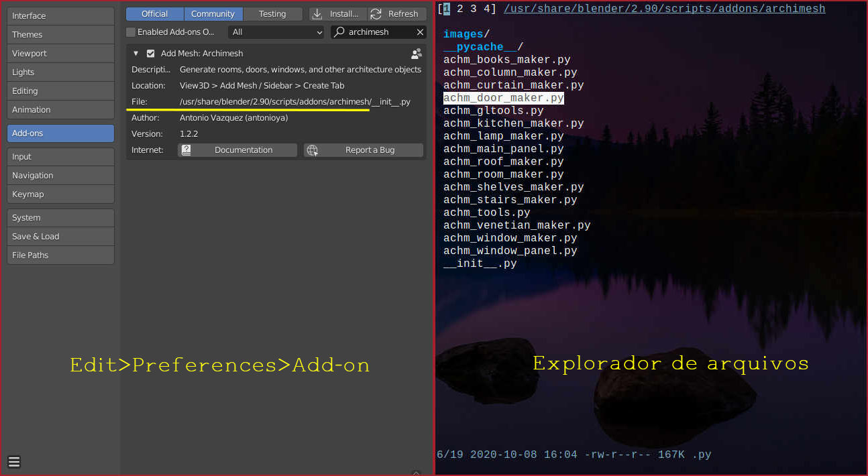Click the Install add-on download icon
This screenshot has width=868, height=476.
coord(318,14)
